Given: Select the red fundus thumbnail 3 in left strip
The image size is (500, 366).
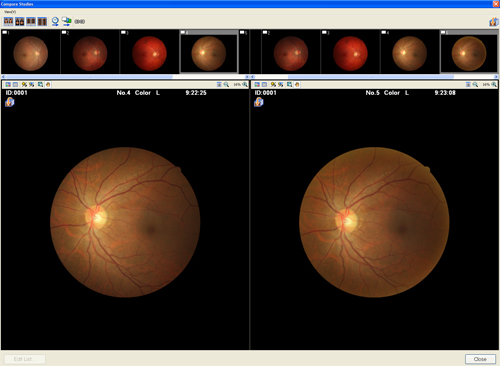Looking at the screenshot, I should pos(149,52).
